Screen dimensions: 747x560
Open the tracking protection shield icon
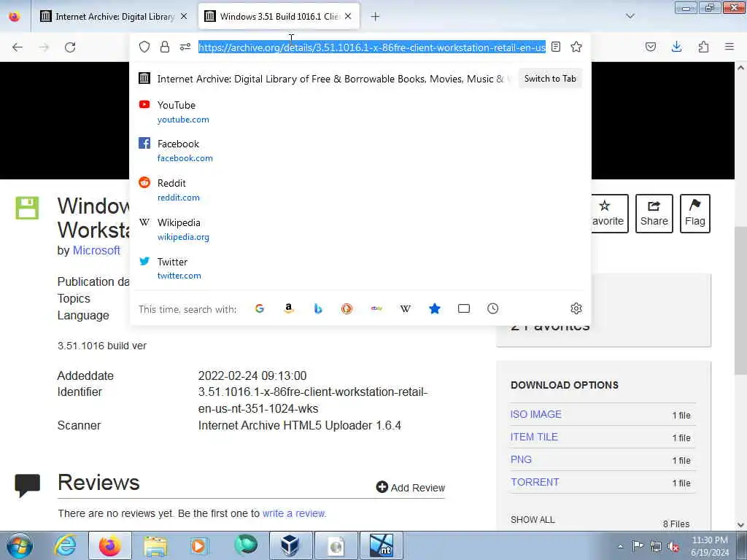(x=144, y=47)
